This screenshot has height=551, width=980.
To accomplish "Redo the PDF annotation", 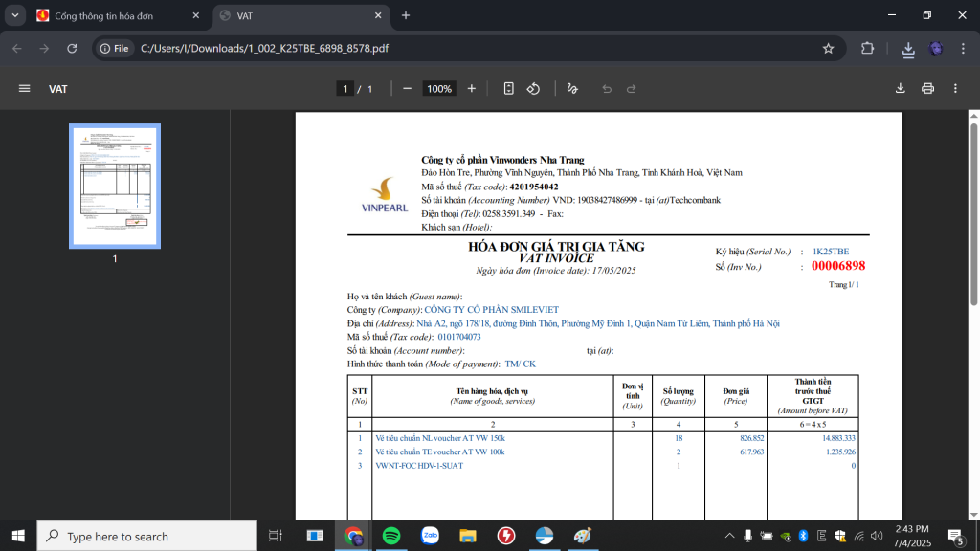I will coord(632,89).
